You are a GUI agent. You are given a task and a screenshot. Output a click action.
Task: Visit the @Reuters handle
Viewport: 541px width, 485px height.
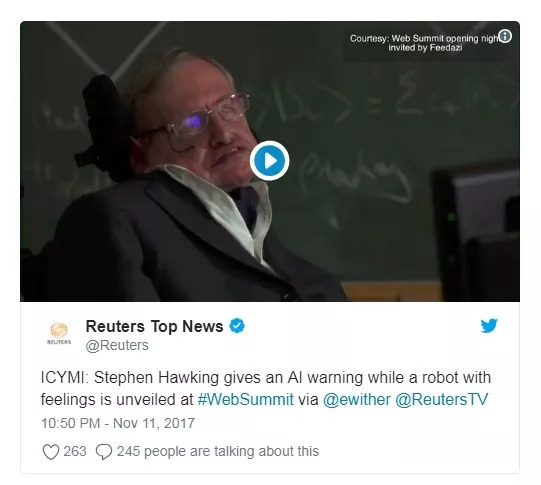click(117, 345)
